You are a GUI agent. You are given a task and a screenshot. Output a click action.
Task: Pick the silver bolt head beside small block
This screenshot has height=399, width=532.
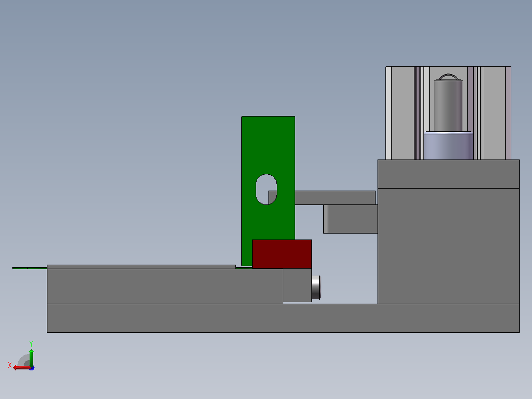coord(316,287)
